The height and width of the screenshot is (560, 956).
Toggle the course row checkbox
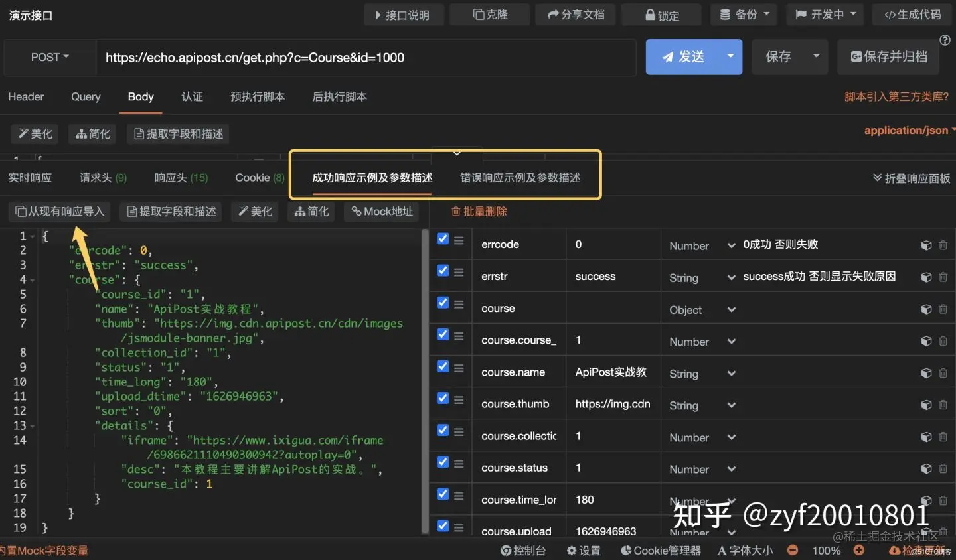click(443, 303)
